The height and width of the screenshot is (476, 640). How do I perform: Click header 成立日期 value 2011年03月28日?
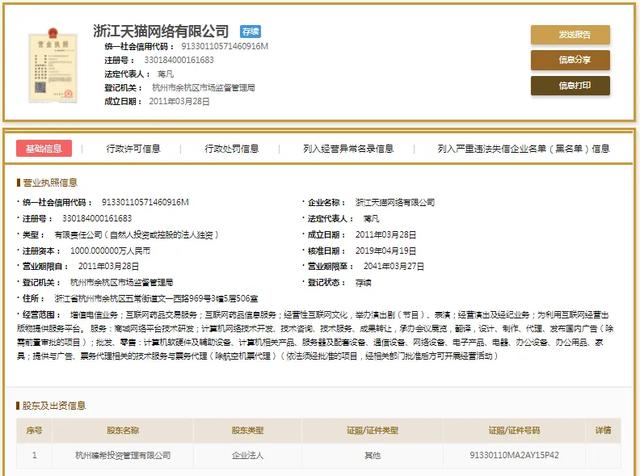(179, 101)
